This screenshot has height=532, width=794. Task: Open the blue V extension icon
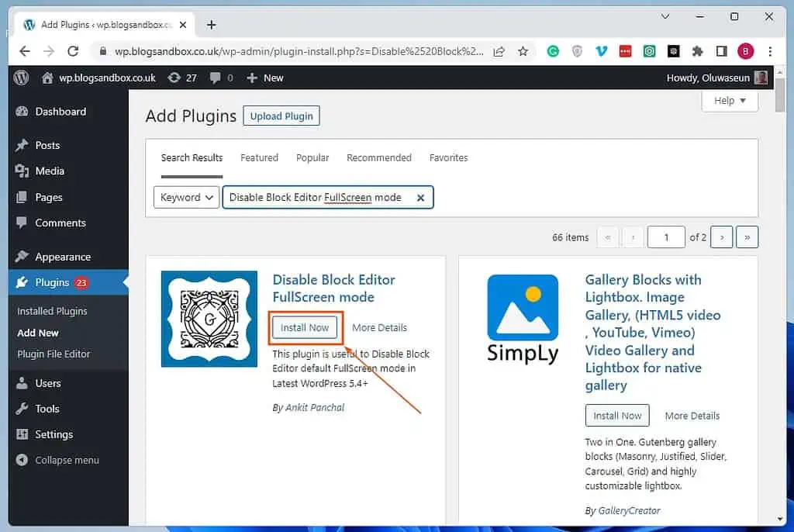[x=601, y=51]
